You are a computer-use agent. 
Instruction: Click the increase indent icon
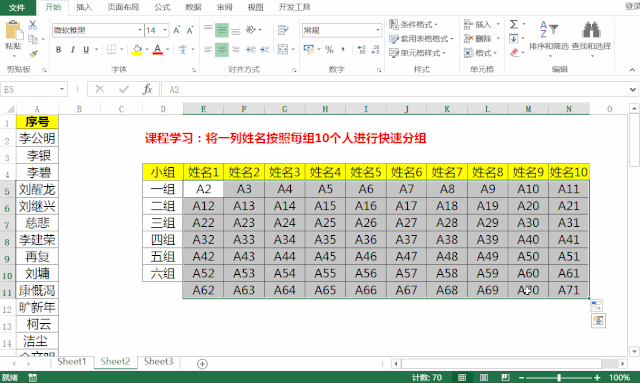point(264,50)
